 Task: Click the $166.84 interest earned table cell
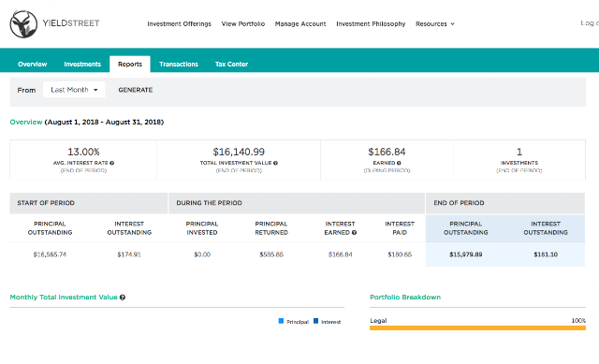(341, 255)
